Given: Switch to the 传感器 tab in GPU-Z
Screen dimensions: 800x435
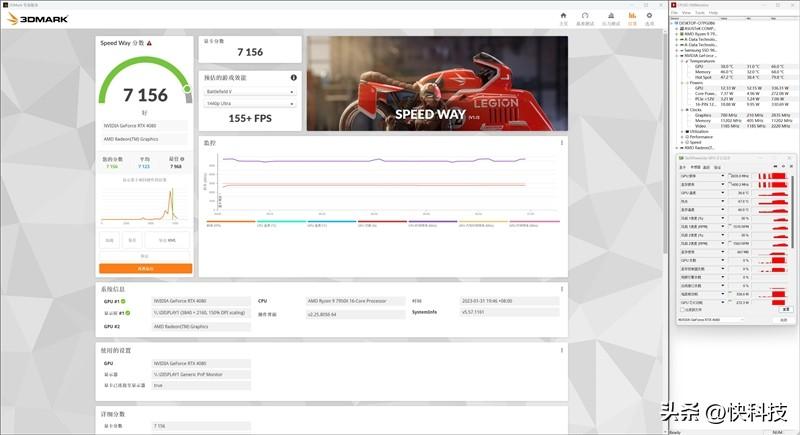Looking at the screenshot, I should (695, 167).
